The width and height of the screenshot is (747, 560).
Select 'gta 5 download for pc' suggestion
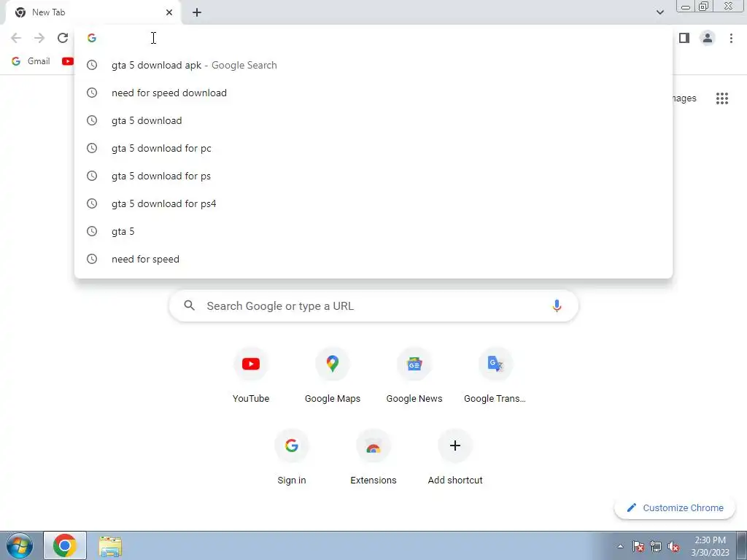click(373, 148)
